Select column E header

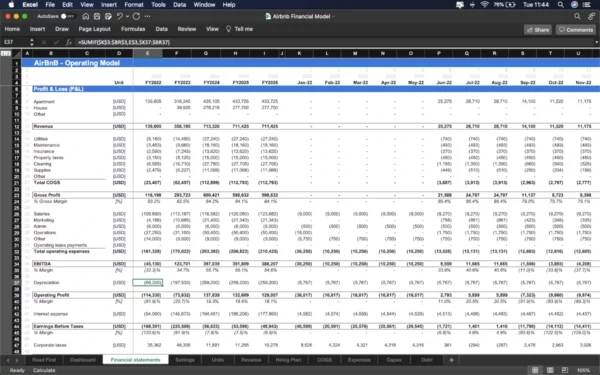148,54
